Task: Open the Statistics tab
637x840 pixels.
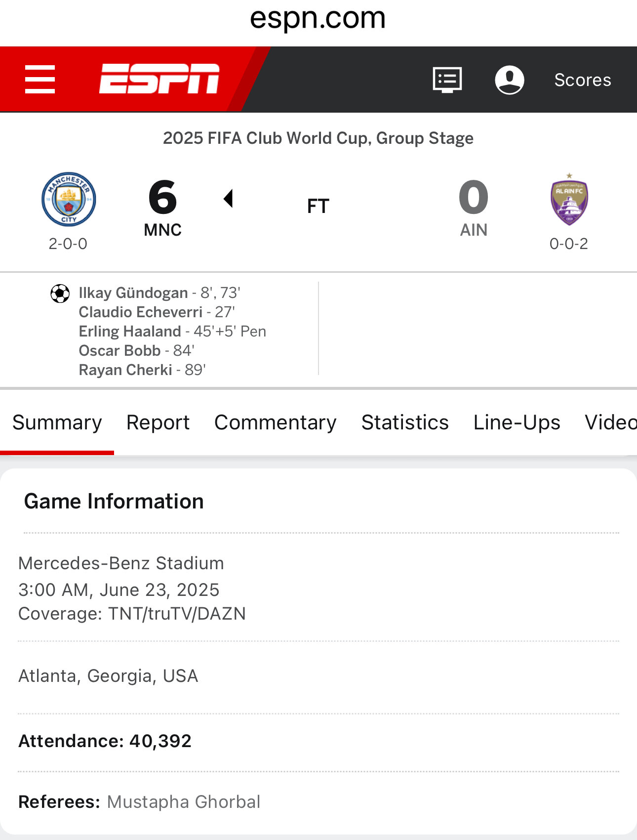Action: 405,422
